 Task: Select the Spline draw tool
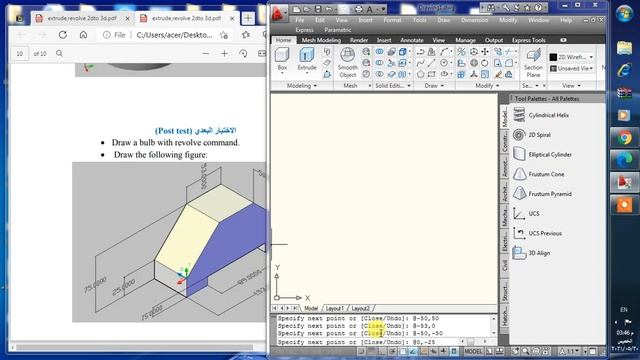tap(420, 63)
